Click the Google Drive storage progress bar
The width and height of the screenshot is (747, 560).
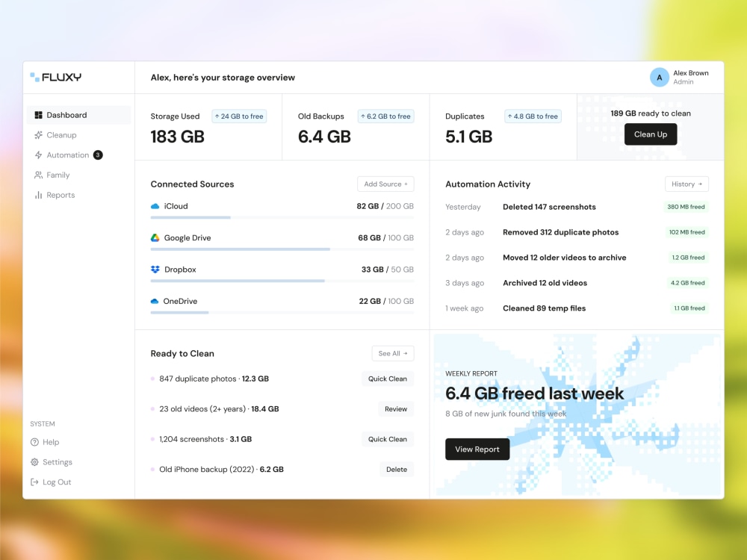[x=282, y=249]
